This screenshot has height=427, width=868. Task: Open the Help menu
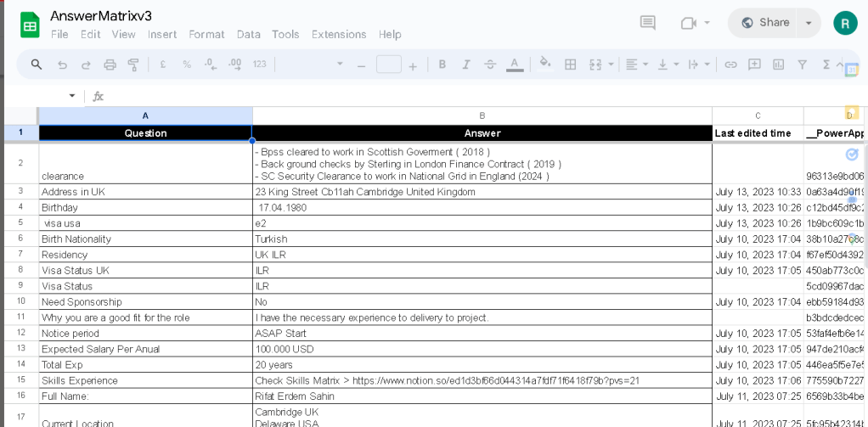pyautogui.click(x=390, y=34)
